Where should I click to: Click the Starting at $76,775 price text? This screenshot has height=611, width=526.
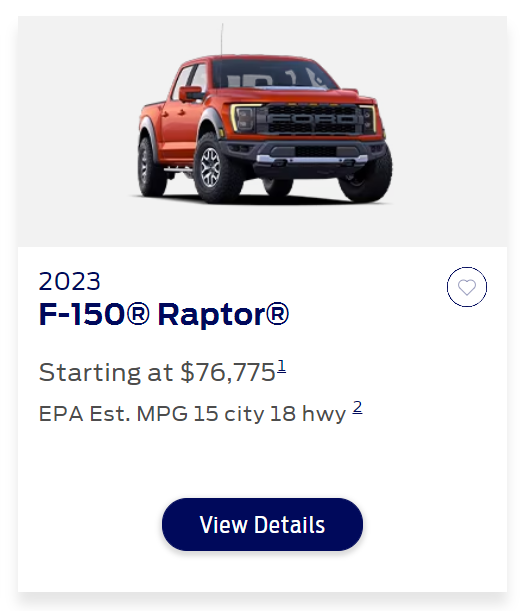(157, 372)
